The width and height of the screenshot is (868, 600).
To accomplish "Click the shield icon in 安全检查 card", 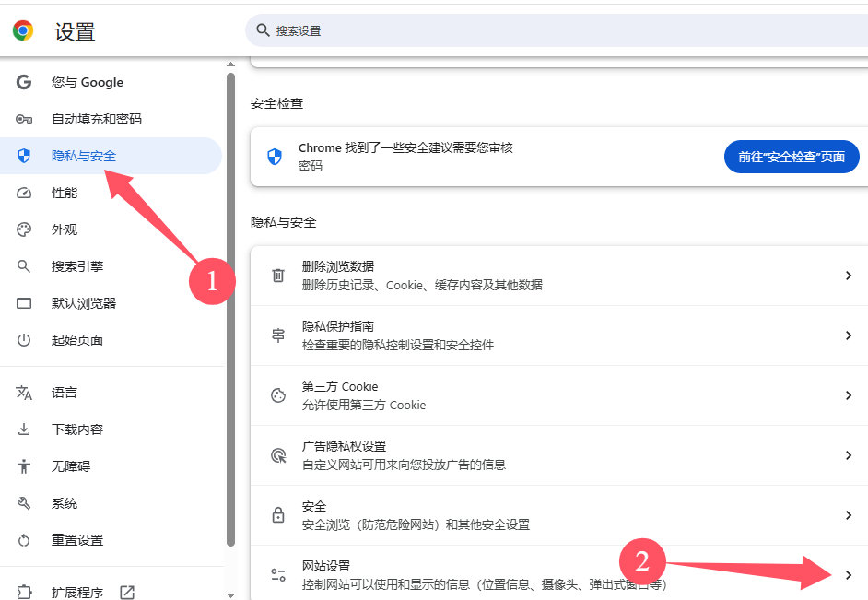I will pyautogui.click(x=274, y=157).
